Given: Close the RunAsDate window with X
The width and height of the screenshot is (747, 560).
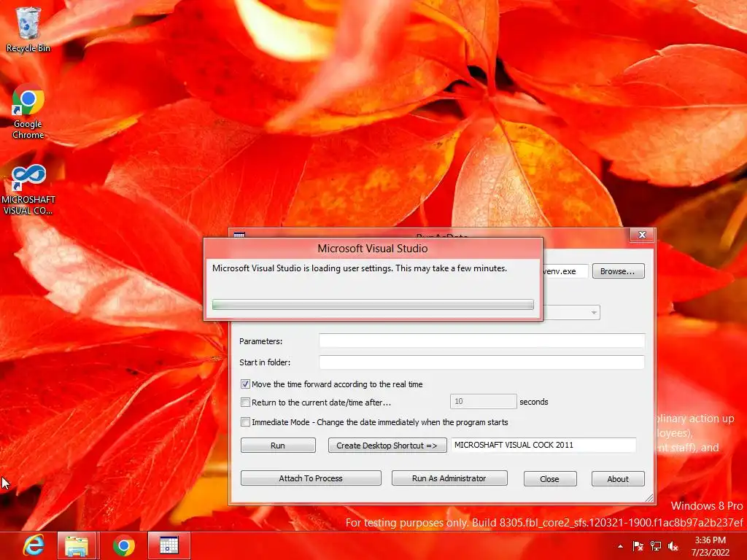Looking at the screenshot, I should (642, 235).
